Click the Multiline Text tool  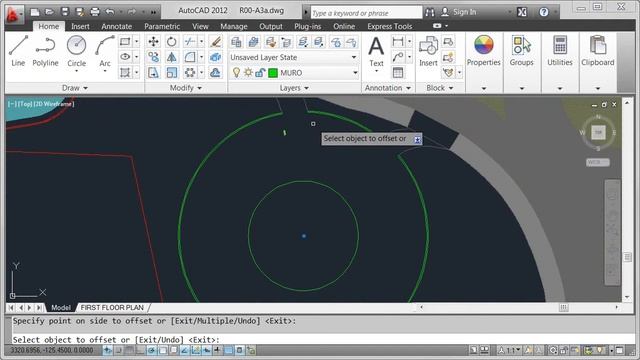tap(376, 51)
